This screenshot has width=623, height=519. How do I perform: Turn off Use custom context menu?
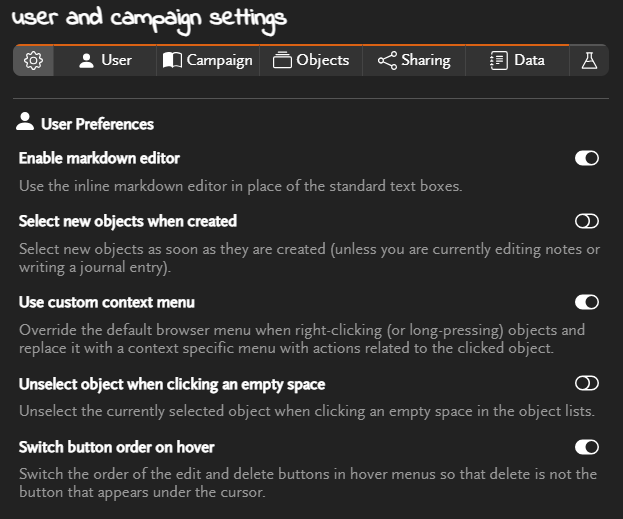[x=587, y=302]
